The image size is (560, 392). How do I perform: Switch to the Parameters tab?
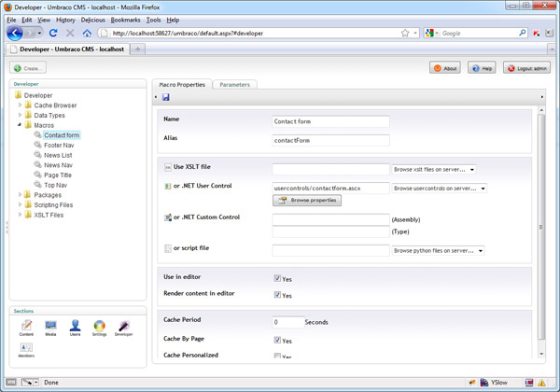234,85
